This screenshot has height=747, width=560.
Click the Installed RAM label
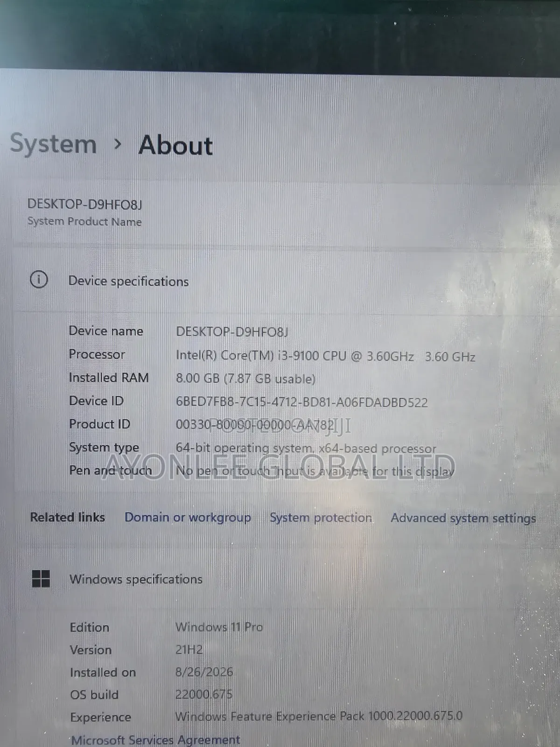point(109,378)
